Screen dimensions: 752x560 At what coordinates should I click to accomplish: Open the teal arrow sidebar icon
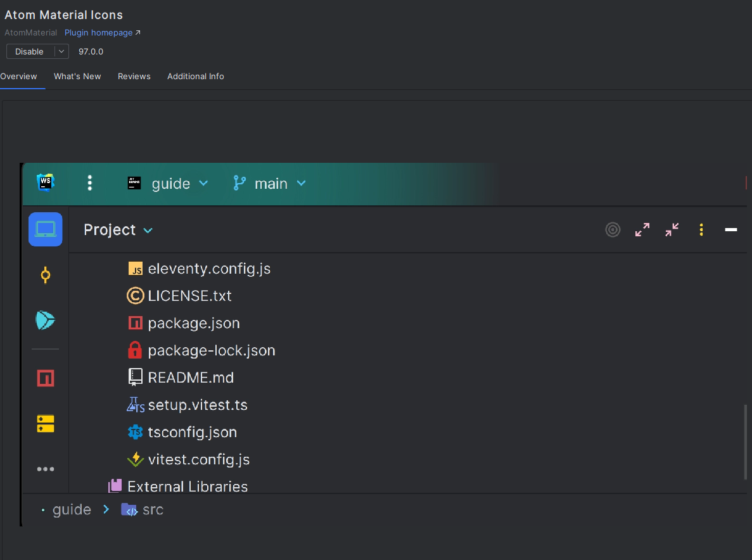click(46, 321)
